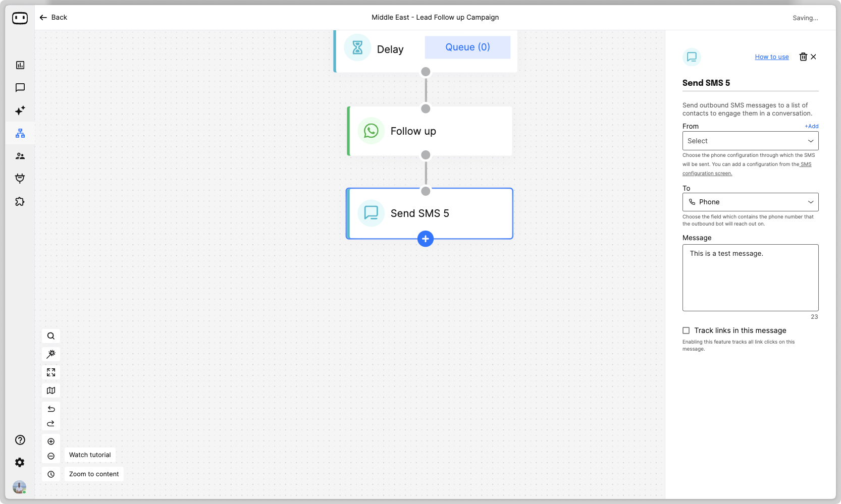Toggle the minimap icon in canvas toolbar
The image size is (841, 504).
click(x=51, y=390)
